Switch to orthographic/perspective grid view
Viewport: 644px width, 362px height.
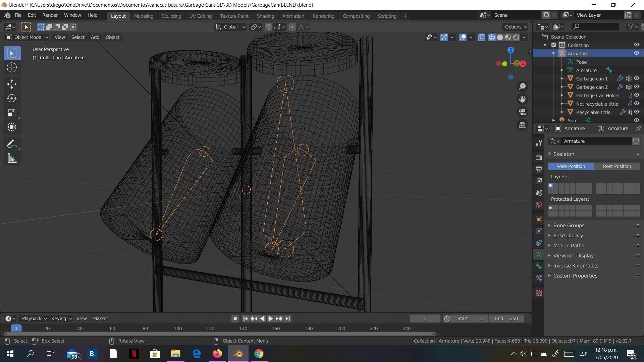tap(522, 125)
